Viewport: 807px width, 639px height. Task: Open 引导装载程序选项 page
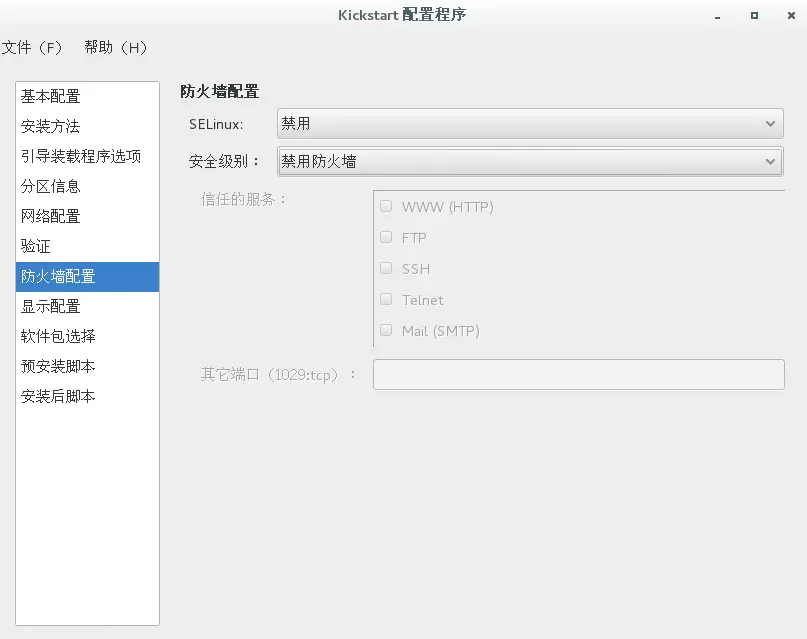(81, 156)
